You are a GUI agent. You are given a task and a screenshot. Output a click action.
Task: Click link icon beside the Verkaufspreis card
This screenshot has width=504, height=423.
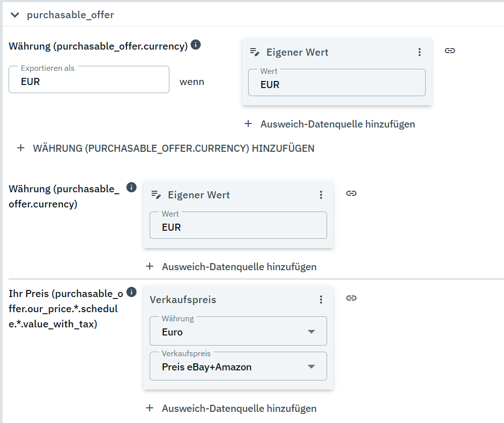pyautogui.click(x=351, y=298)
